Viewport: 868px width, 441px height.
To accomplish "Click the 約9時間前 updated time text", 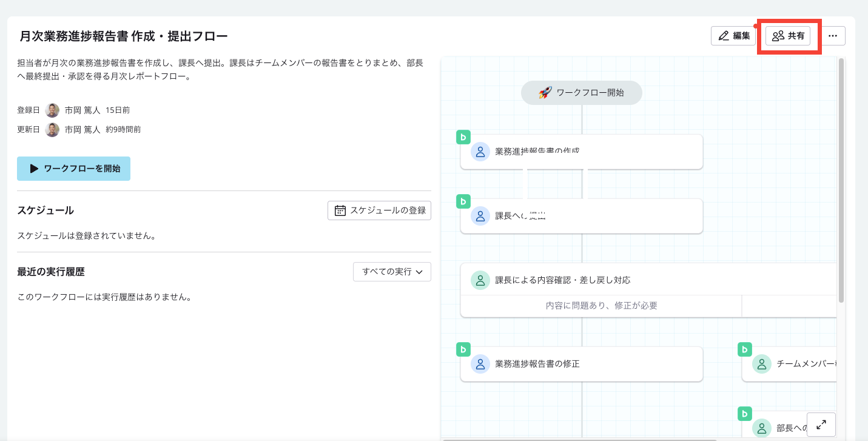I will [x=123, y=130].
